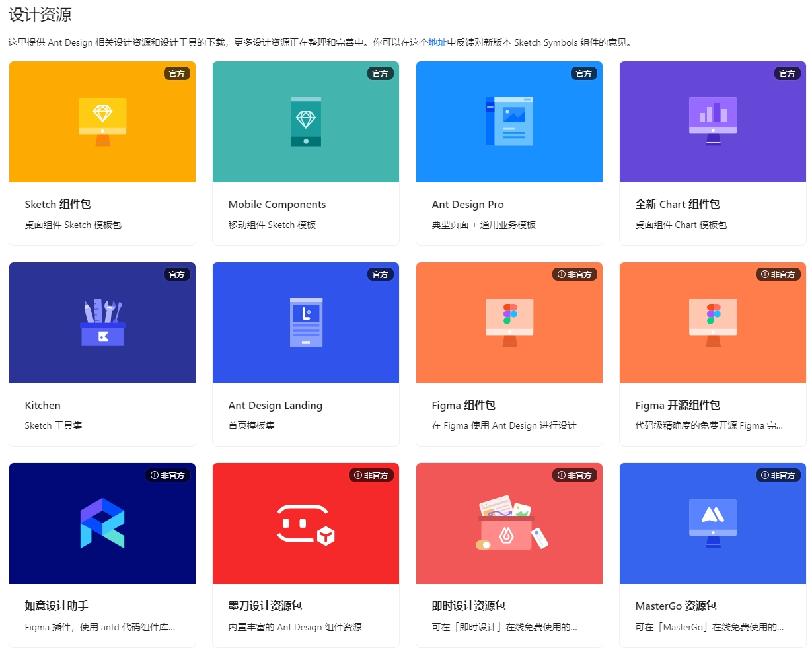Viewport: 812px width, 652px height.
Task: Click description 典型页面 + 通用业务模板
Action: coord(484,225)
